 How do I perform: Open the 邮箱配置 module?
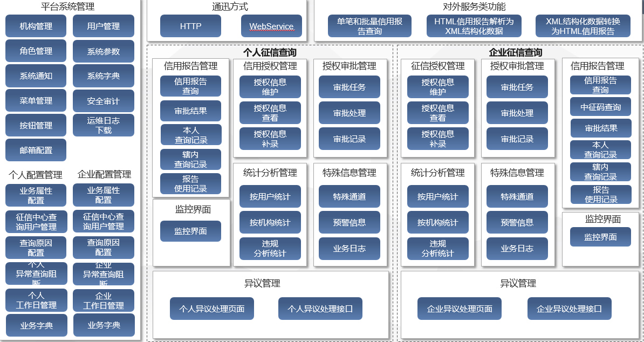pyautogui.click(x=36, y=150)
